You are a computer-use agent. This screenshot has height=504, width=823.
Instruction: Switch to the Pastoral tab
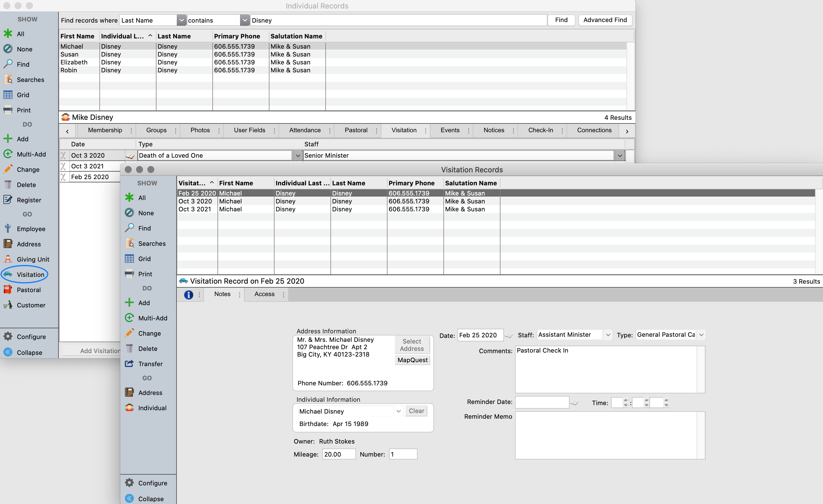point(356,130)
